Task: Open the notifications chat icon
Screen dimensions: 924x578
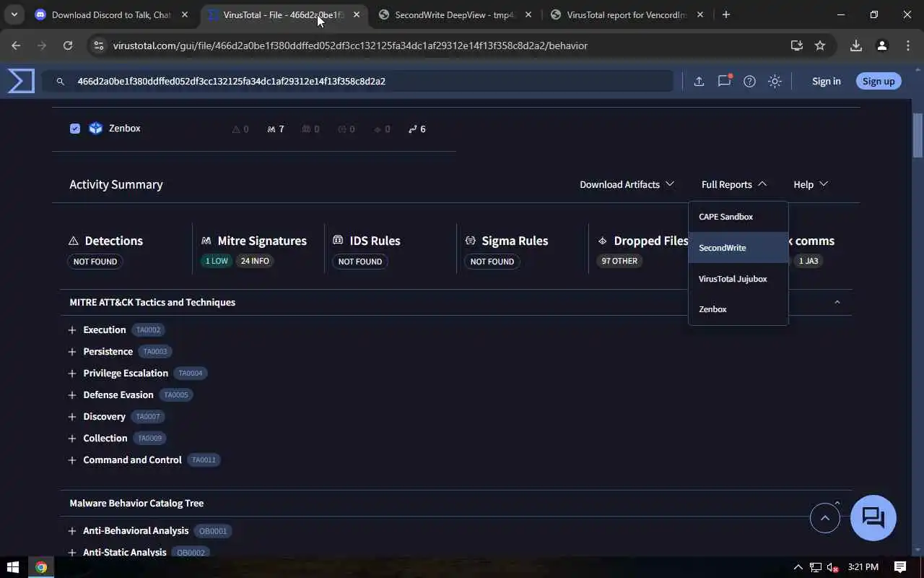Action: (x=724, y=81)
